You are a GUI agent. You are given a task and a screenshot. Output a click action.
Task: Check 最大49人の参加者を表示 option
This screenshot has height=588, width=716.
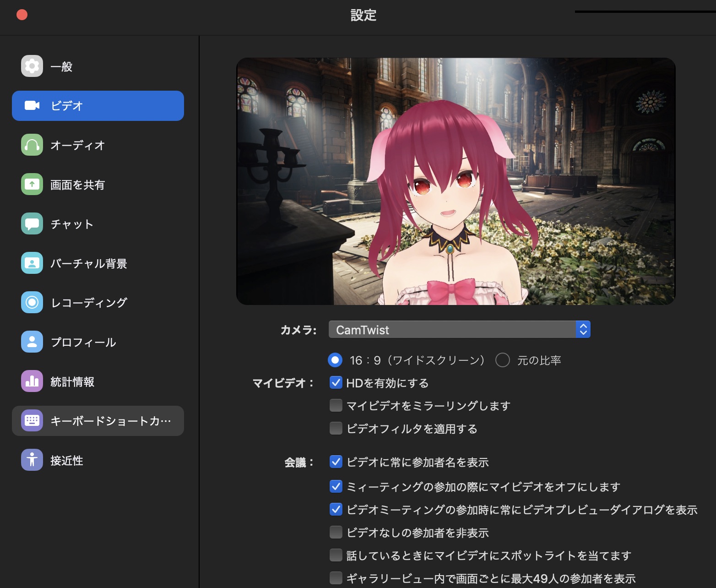click(x=336, y=578)
